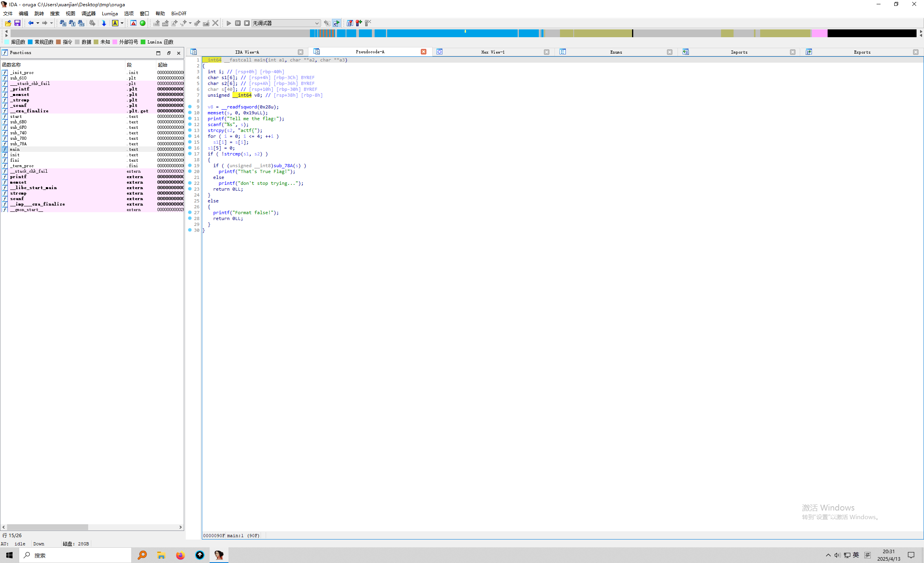
Task: Click the jump back blue arrow
Action: pyautogui.click(x=31, y=23)
